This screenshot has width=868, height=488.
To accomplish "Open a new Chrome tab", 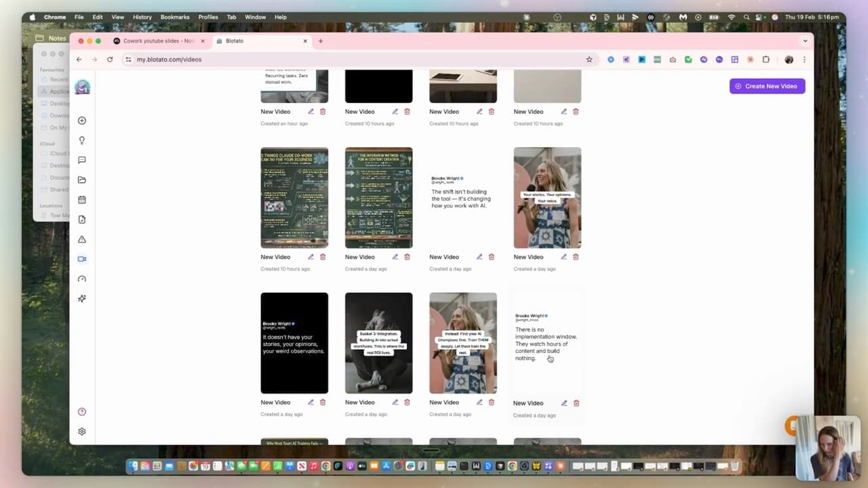I will 321,41.
